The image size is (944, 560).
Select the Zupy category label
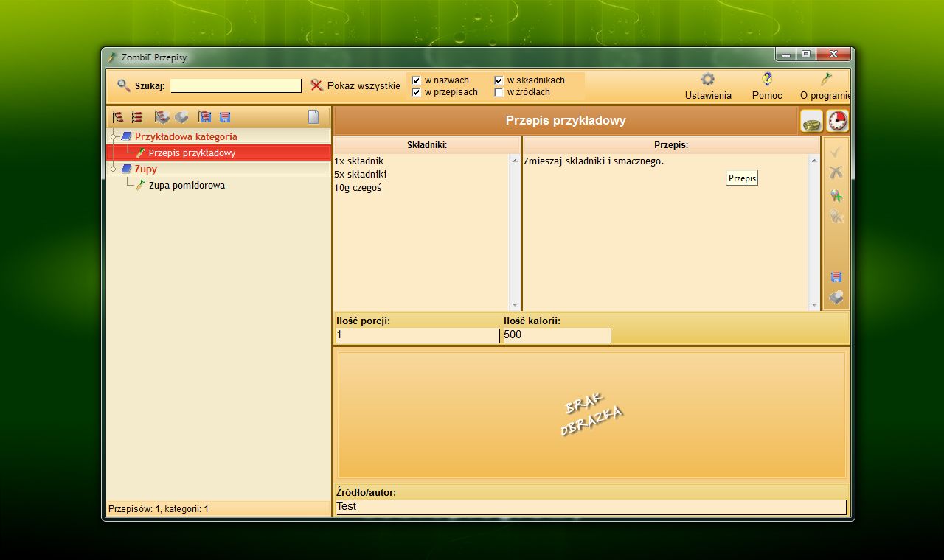click(145, 169)
